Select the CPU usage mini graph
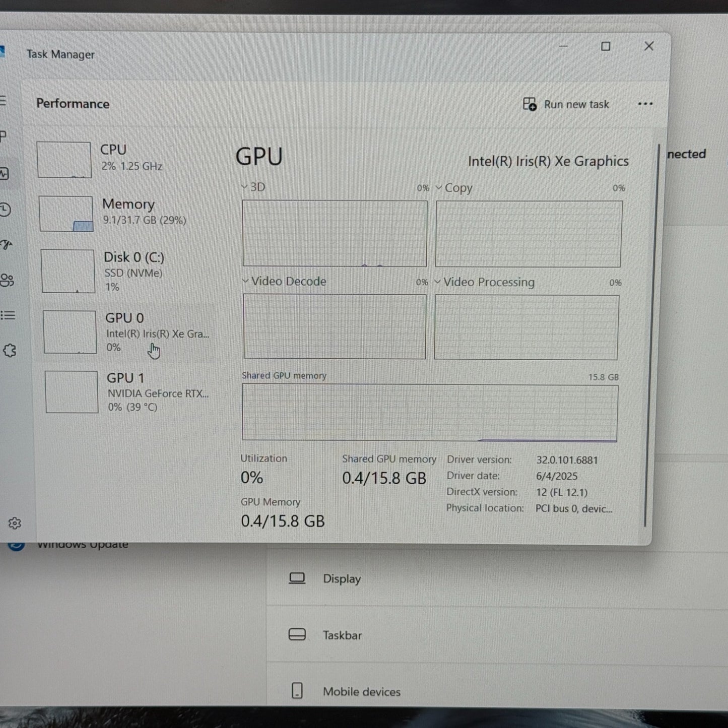 click(x=64, y=159)
